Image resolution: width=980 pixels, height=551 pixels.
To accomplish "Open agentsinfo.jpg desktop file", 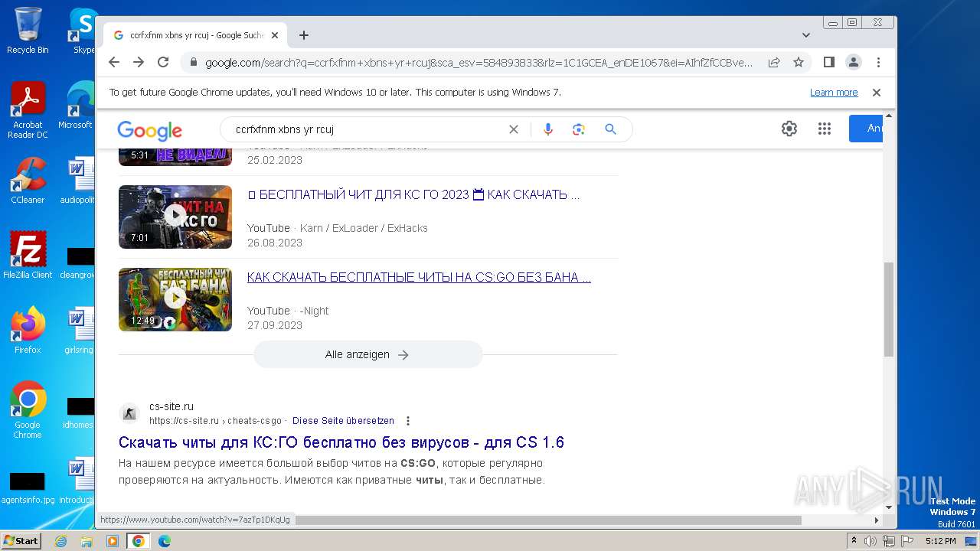I will point(28,487).
